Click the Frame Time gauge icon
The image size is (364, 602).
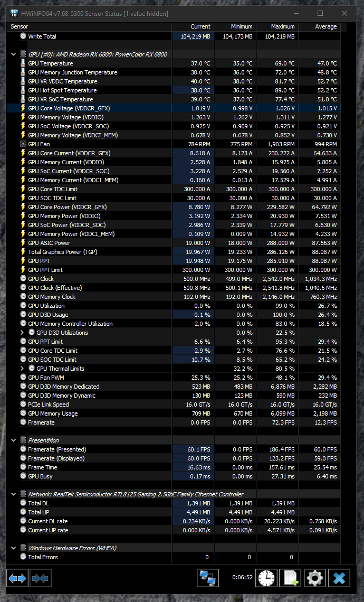point(23,467)
